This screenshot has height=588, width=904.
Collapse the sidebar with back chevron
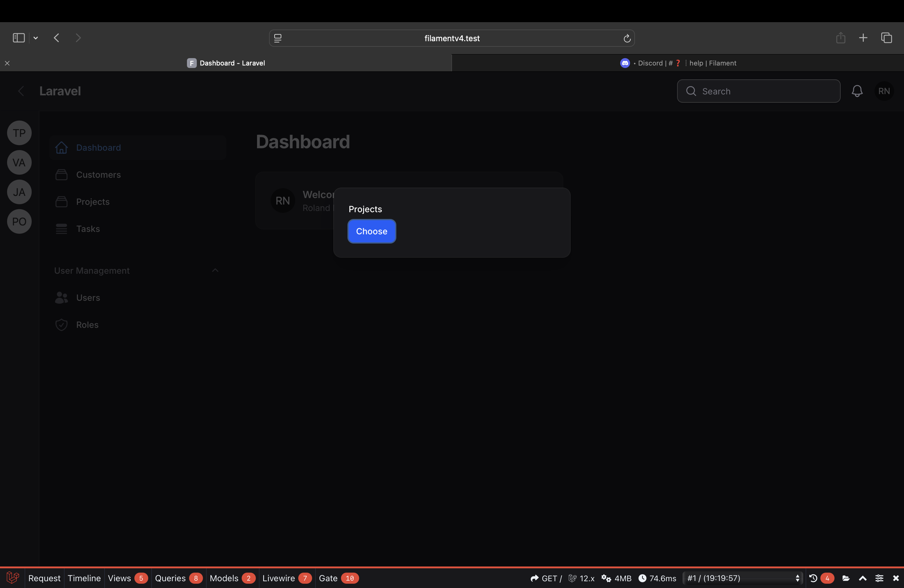pos(21,91)
